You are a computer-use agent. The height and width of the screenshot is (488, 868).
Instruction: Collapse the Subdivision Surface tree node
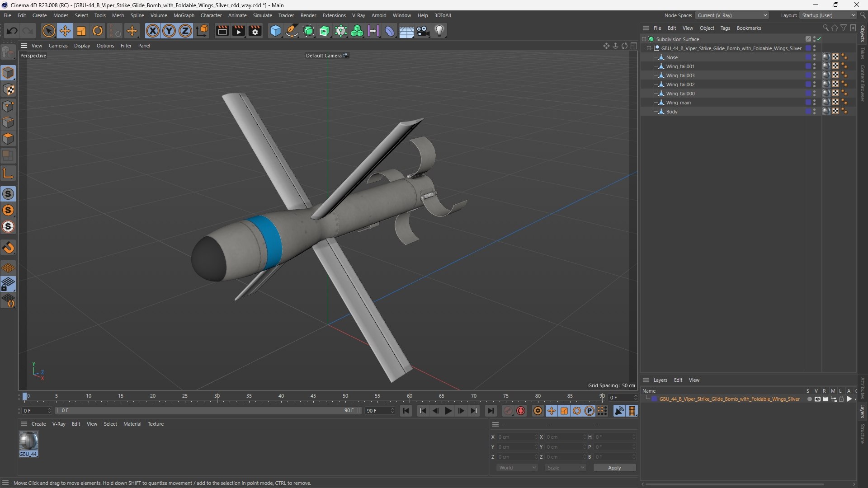(644, 39)
